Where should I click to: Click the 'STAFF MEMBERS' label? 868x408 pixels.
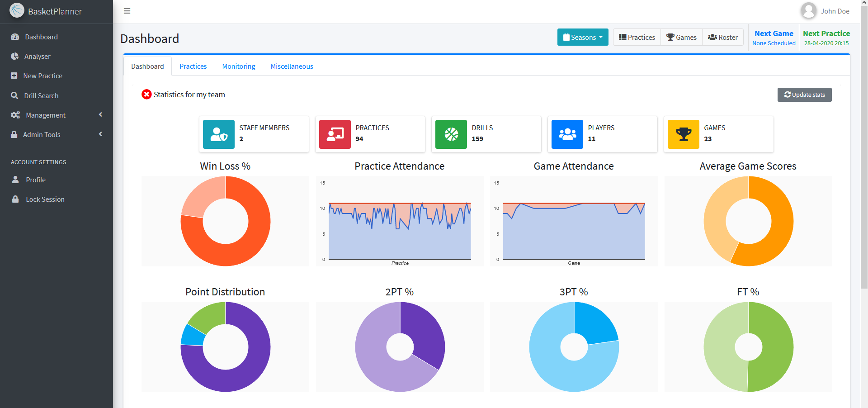click(x=264, y=128)
